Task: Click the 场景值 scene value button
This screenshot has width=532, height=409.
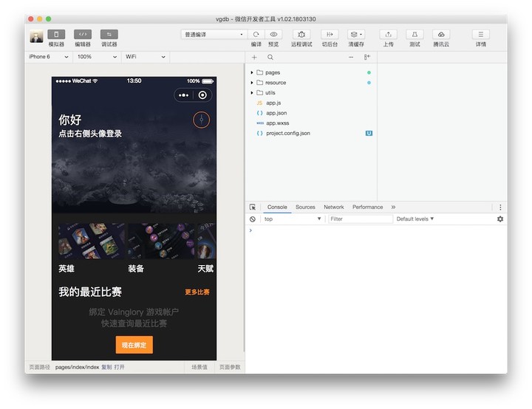Action: (199, 367)
